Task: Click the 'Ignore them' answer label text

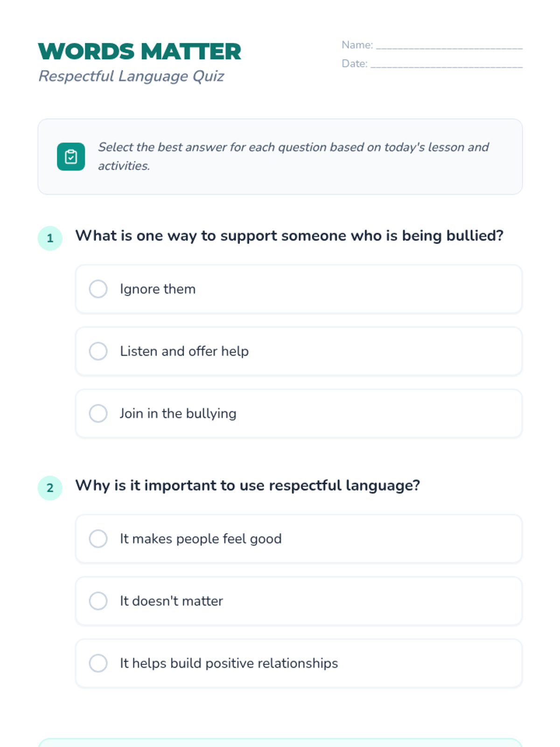Action: pyautogui.click(x=158, y=289)
